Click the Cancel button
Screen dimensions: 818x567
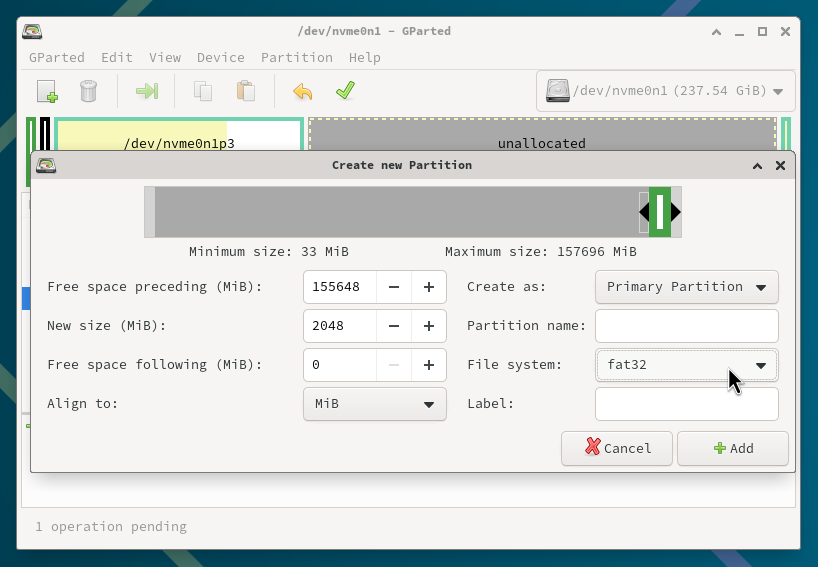[x=617, y=448]
